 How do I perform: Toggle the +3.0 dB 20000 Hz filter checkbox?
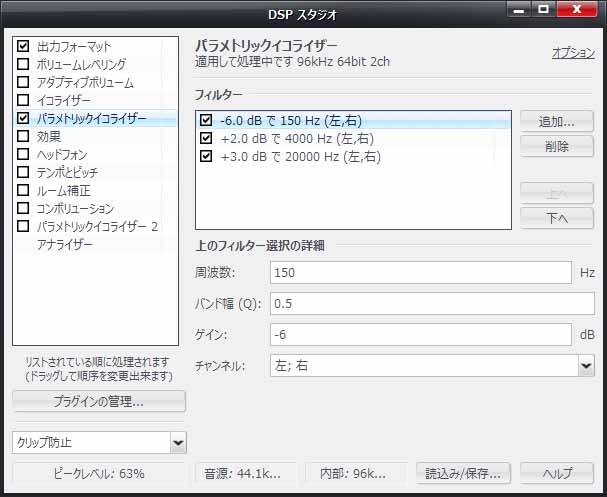[x=206, y=156]
